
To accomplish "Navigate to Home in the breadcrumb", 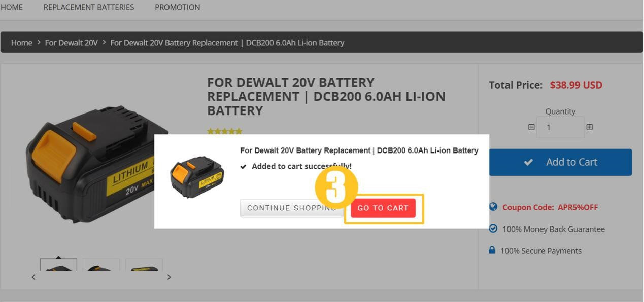I will (22, 43).
